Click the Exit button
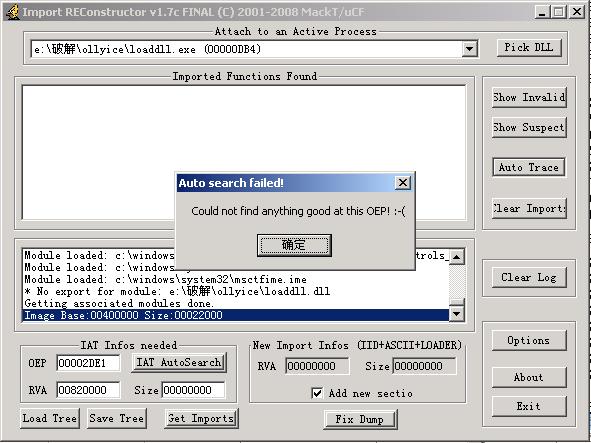591x443 pixels. [529, 406]
